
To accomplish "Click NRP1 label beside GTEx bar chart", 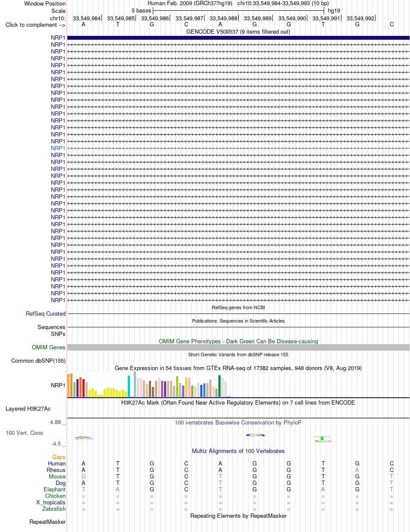I will (x=58, y=385).
